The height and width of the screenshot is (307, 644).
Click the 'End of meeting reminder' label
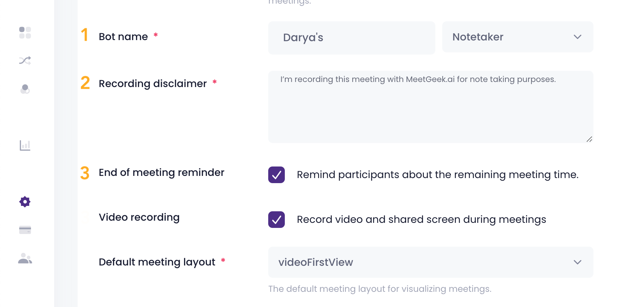[161, 173]
